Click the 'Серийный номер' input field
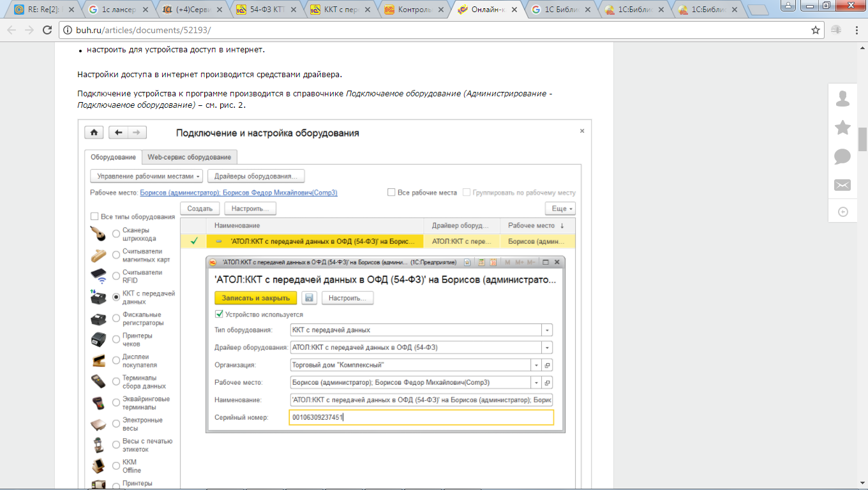The height and width of the screenshot is (490, 868). point(421,417)
